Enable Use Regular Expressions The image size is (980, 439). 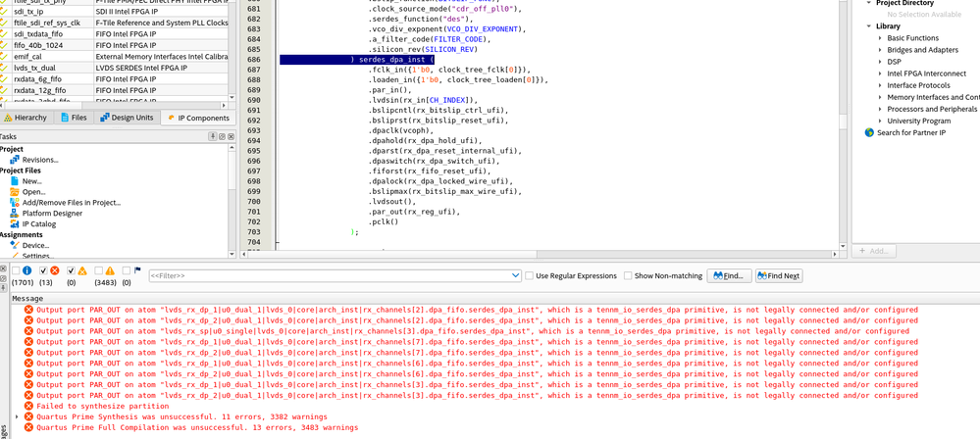coord(530,275)
